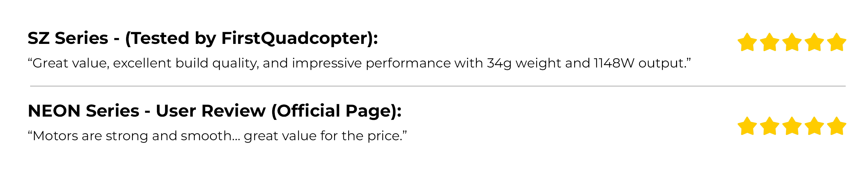Click 'Motors are strong and smooth' text
868x170 pixels.
point(132,136)
